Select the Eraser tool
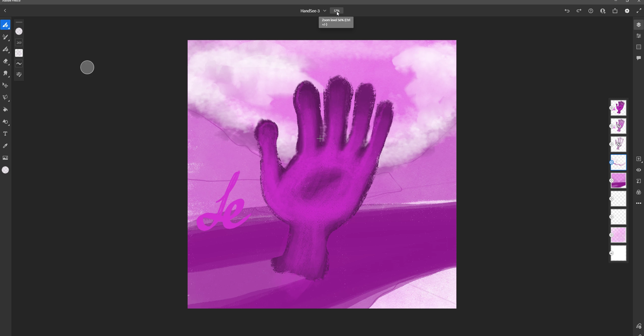The image size is (644, 336). 5,61
